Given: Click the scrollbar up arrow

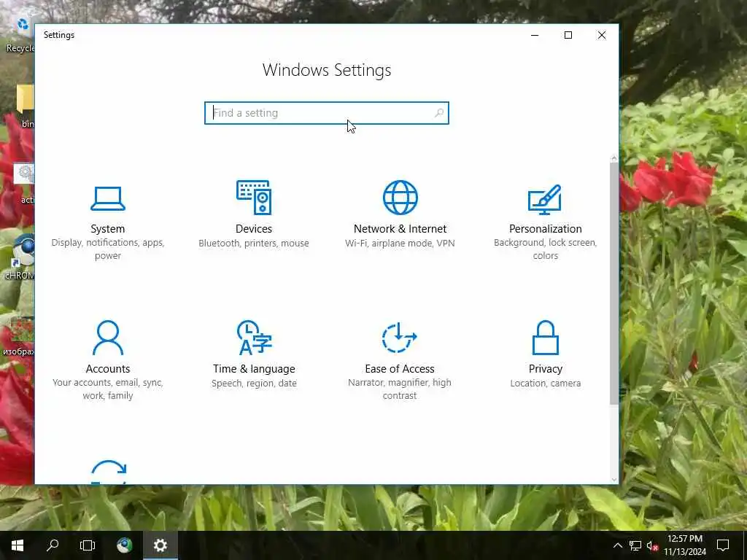Looking at the screenshot, I should point(614,158).
